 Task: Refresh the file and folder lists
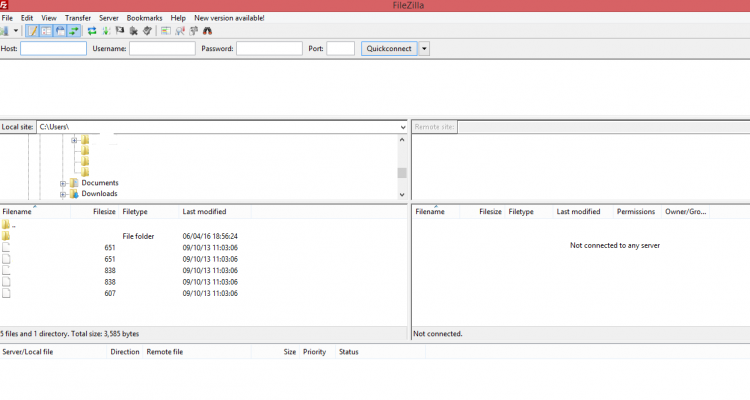92,31
